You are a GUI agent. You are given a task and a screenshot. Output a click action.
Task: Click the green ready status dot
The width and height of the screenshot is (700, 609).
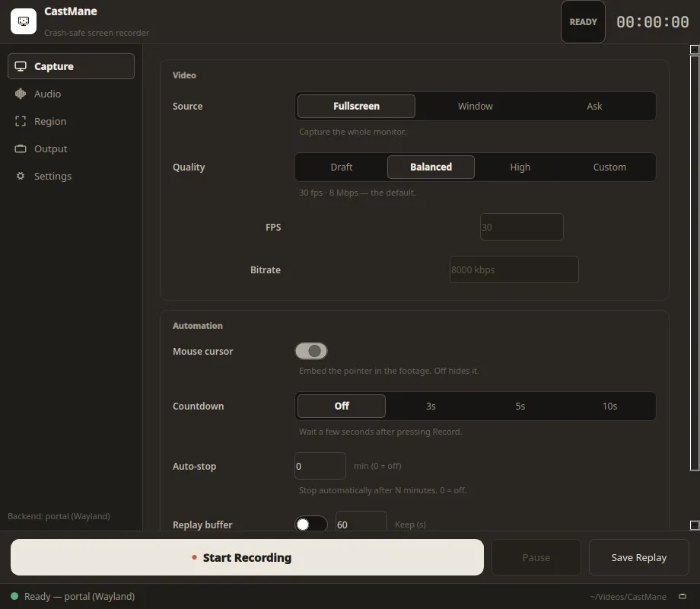(14, 596)
